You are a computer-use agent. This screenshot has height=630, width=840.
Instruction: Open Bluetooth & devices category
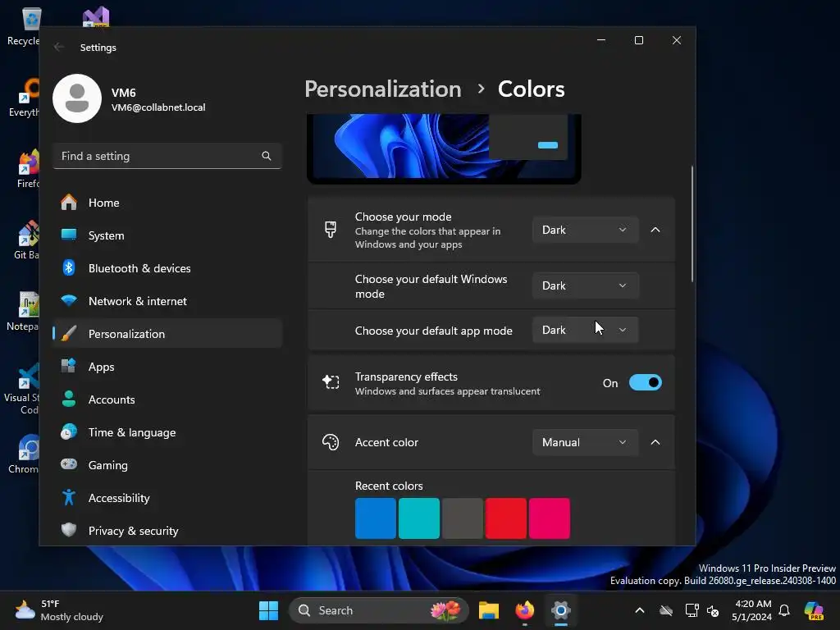[x=167, y=268]
